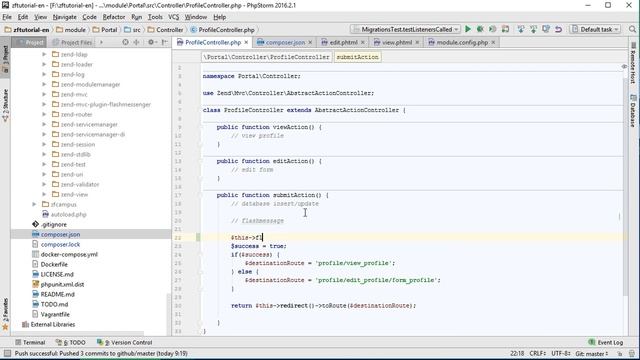Open the Navigate menu

(x=64, y=17)
